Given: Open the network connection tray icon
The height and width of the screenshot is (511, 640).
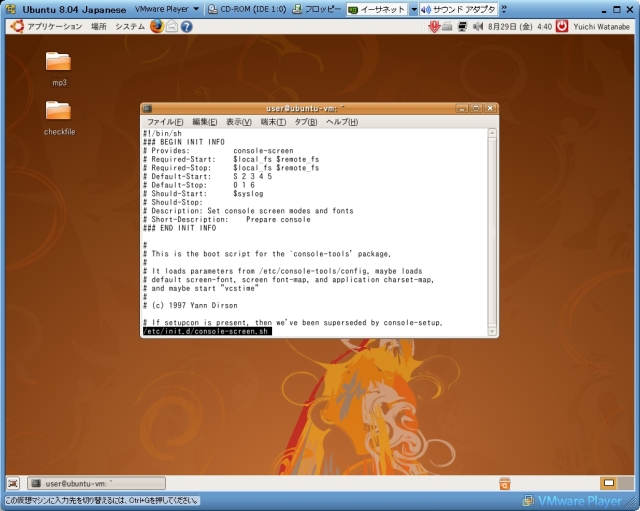Looking at the screenshot, I should coord(462,27).
